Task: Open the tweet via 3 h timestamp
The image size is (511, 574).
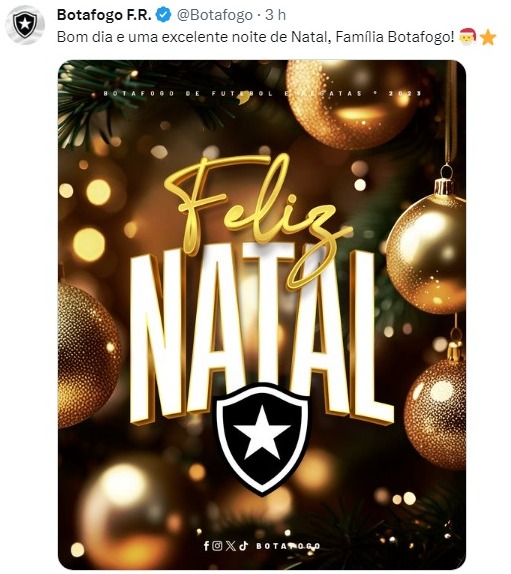Action: coord(275,15)
